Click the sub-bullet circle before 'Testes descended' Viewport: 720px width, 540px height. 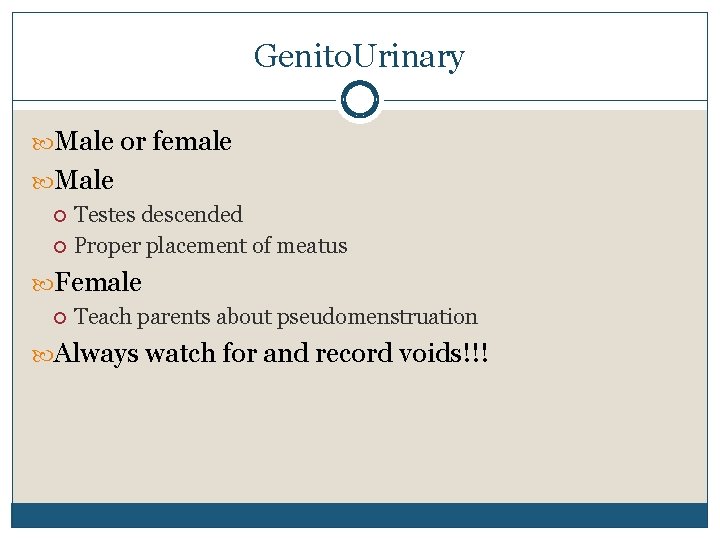pyautogui.click(x=61, y=215)
